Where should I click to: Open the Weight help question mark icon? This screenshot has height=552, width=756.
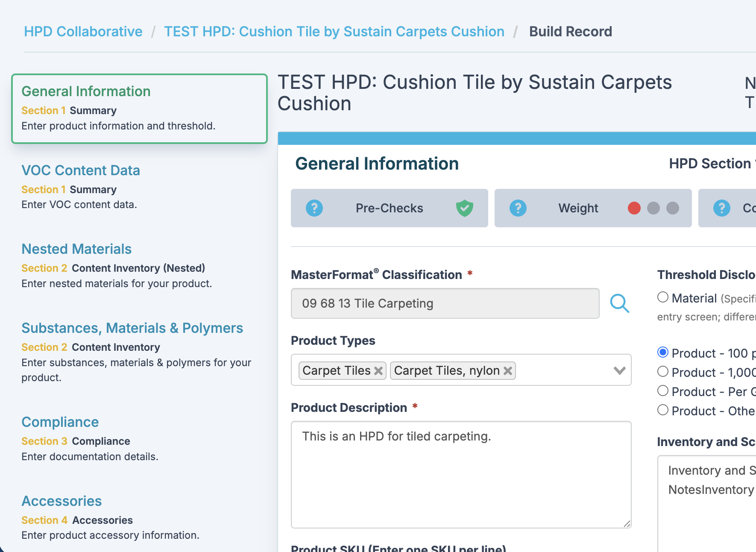coord(518,208)
